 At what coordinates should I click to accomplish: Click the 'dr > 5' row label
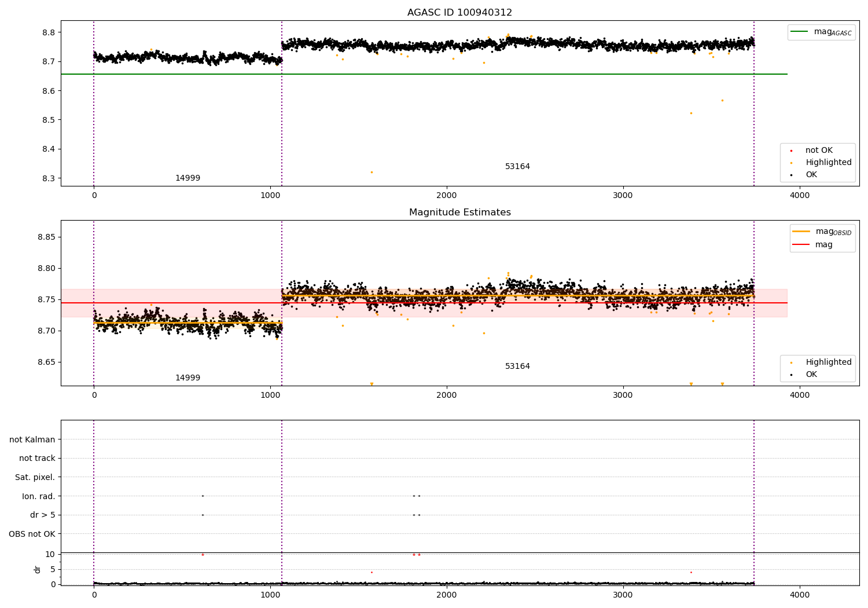tap(42, 515)
